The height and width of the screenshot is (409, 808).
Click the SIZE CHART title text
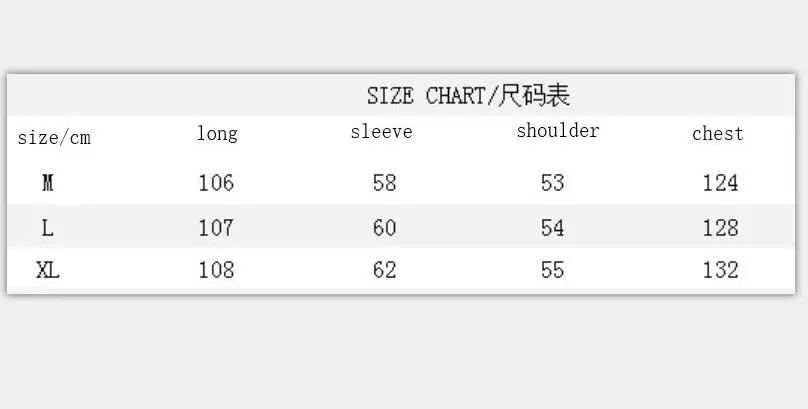pos(468,96)
